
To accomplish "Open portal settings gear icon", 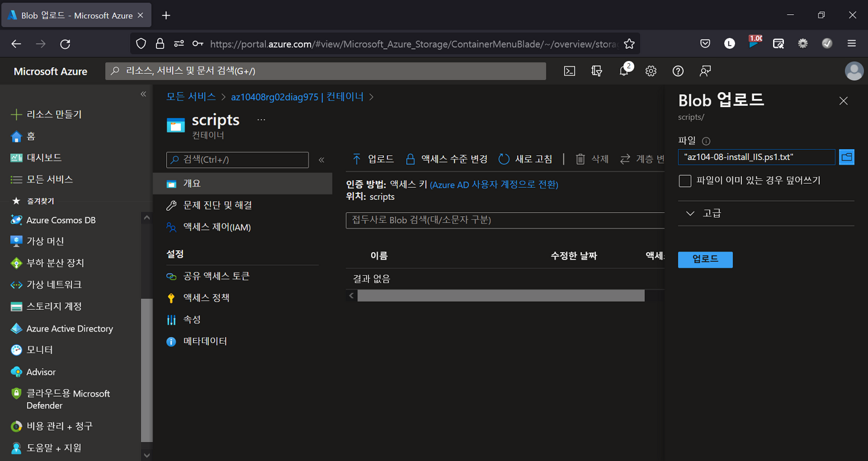I will coord(651,71).
